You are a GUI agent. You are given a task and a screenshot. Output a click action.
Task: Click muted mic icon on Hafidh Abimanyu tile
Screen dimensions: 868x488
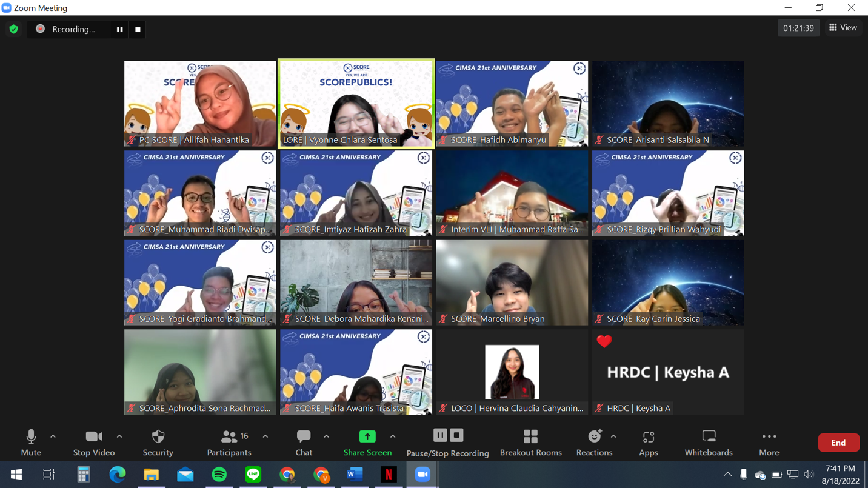[444, 140]
